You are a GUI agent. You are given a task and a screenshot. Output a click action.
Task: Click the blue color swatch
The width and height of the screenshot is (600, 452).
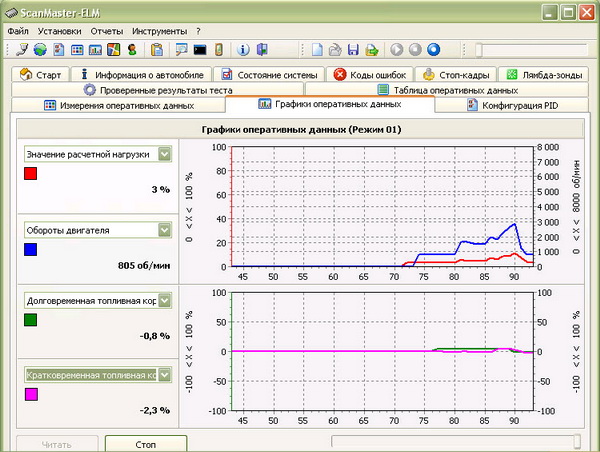31,249
